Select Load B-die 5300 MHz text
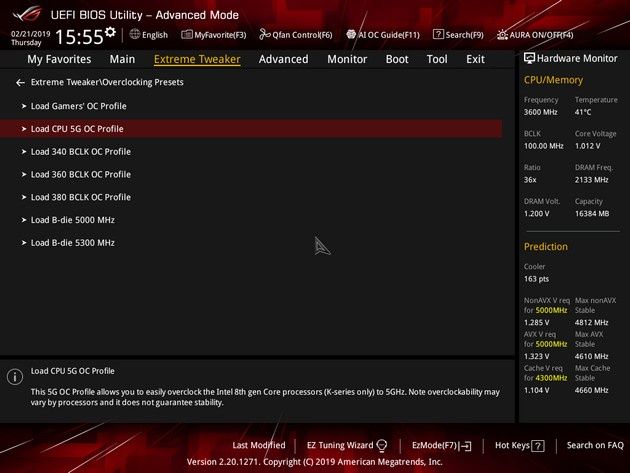This screenshot has height=473, width=630. point(73,243)
